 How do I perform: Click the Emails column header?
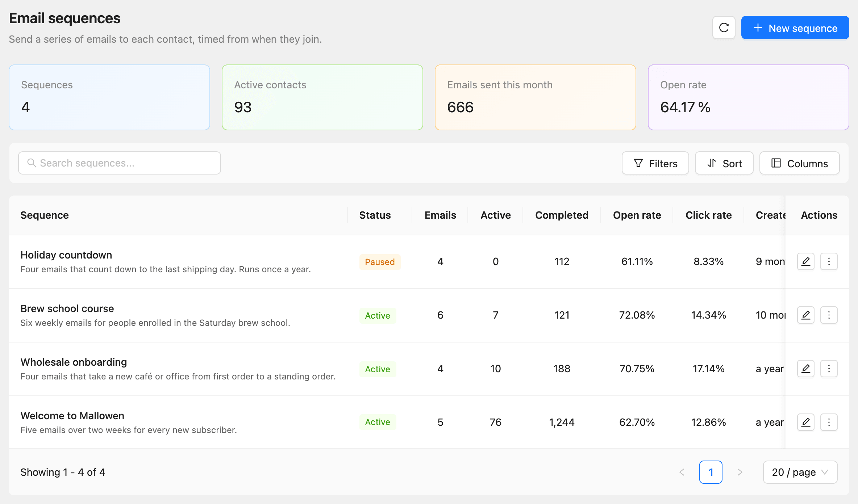click(440, 215)
